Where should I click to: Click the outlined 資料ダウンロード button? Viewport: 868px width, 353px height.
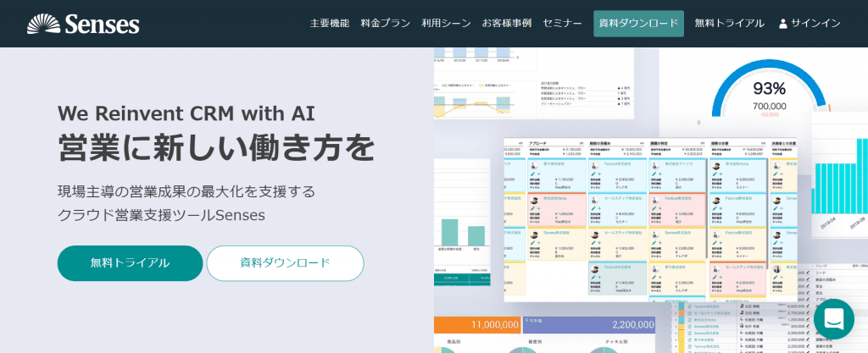click(285, 263)
